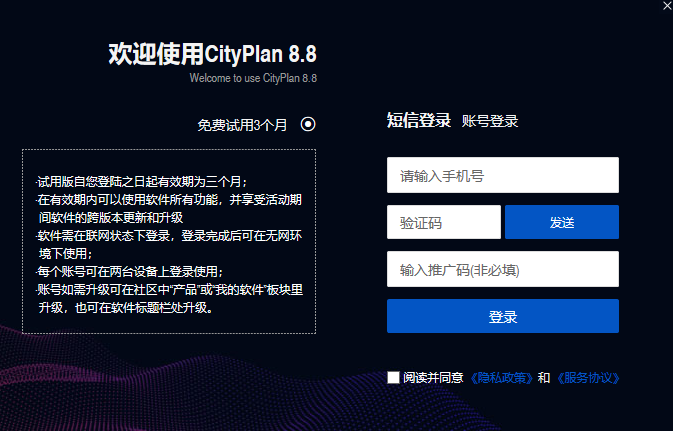Tick the 阅读并同意 agreement checkbox
Image resolution: width=673 pixels, height=431 pixels.
393,378
